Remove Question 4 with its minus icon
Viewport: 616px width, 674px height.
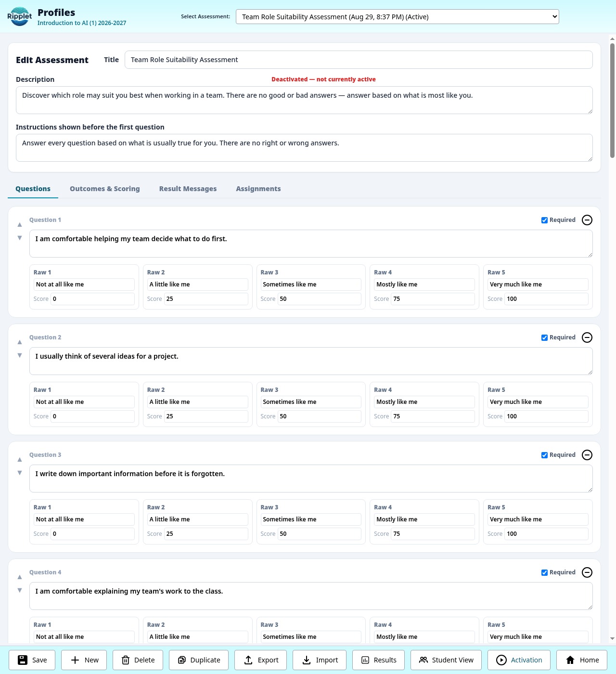click(587, 572)
